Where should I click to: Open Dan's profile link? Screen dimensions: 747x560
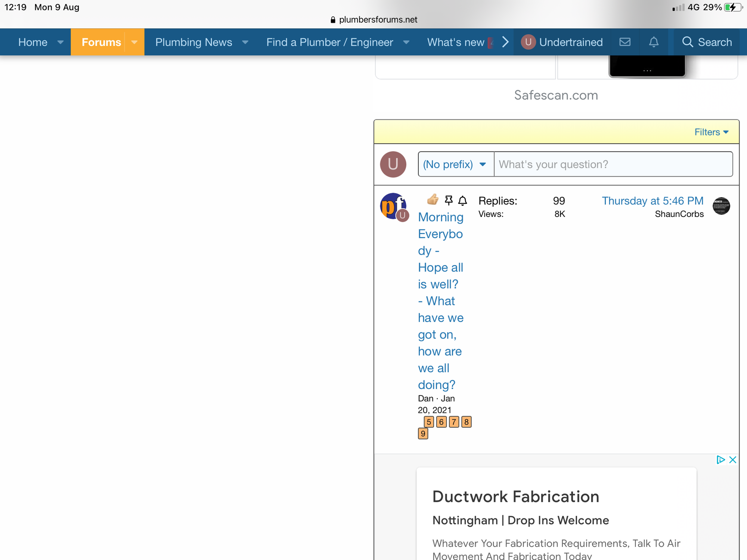426,398
